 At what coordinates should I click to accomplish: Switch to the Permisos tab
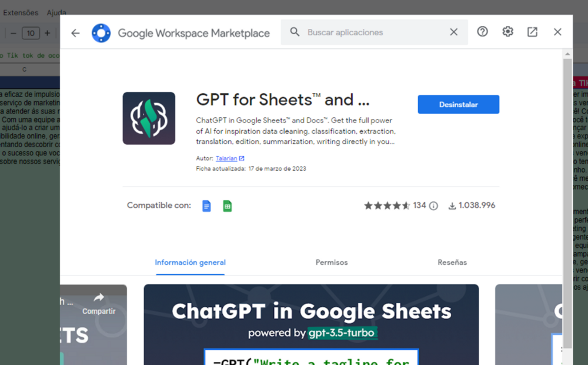point(332,263)
